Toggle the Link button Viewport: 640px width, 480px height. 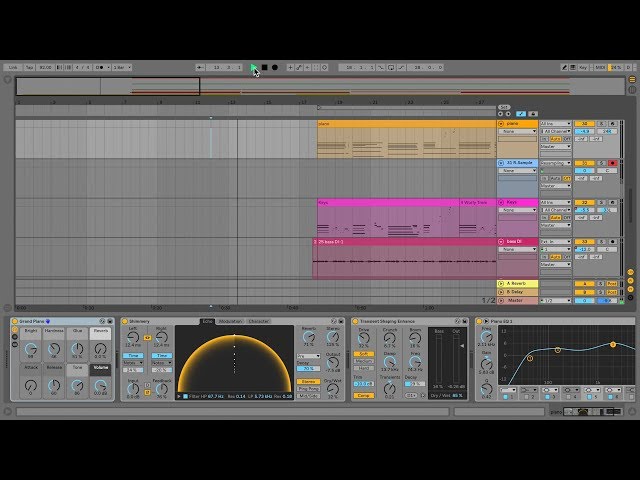(13, 67)
